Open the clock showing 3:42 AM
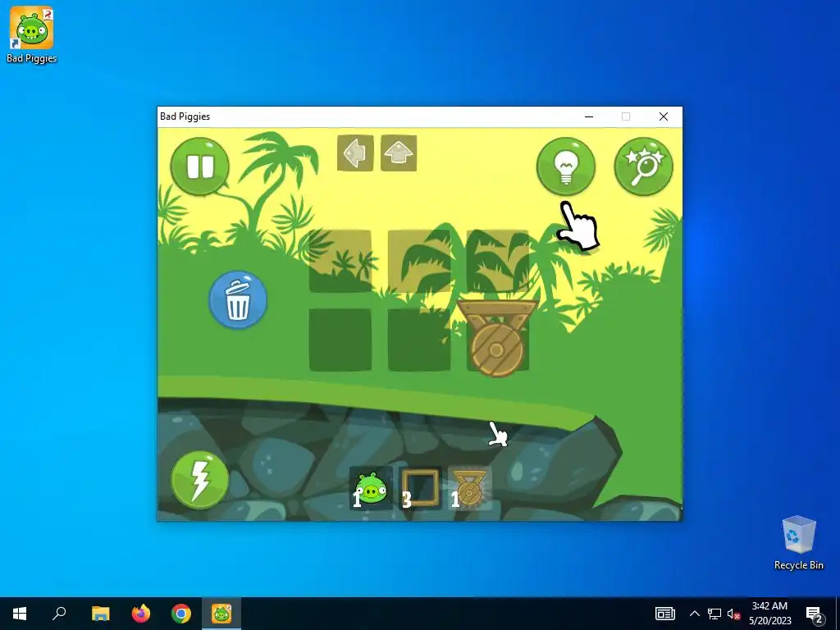The image size is (840, 630). (x=769, y=614)
